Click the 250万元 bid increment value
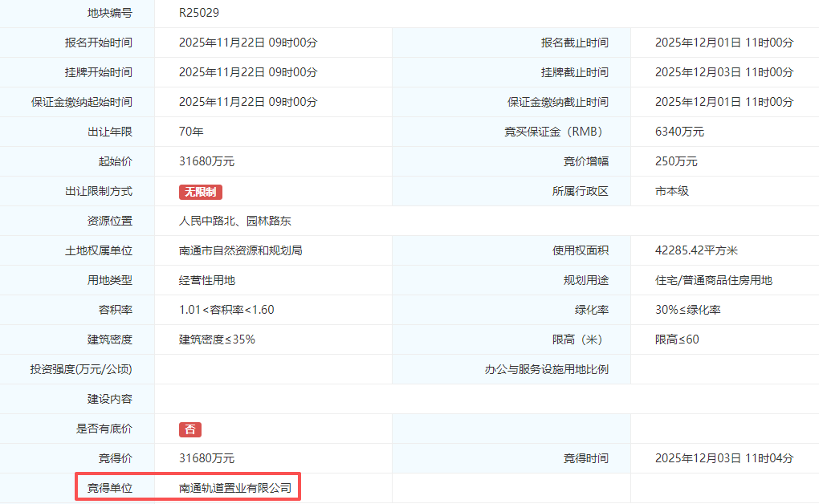 (676, 161)
